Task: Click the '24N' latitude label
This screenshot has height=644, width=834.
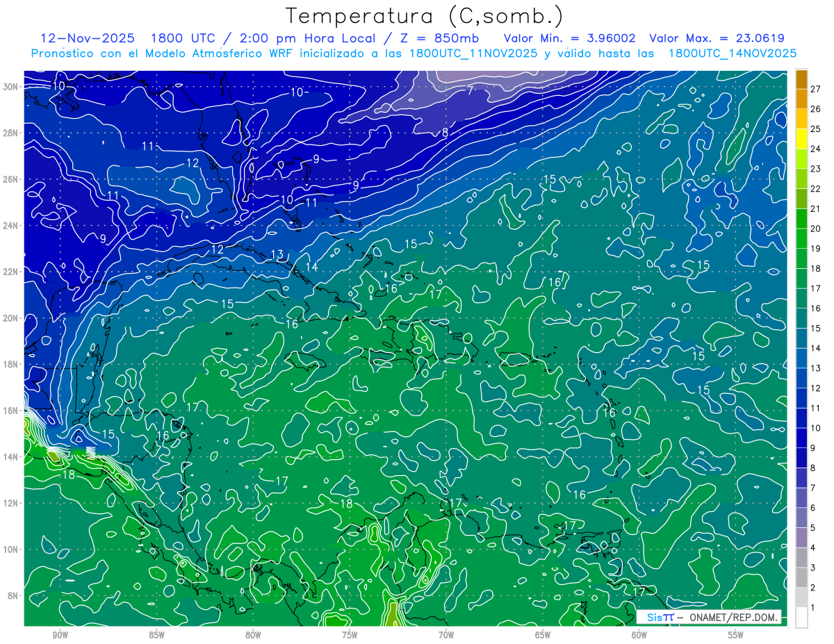Action: [10, 226]
